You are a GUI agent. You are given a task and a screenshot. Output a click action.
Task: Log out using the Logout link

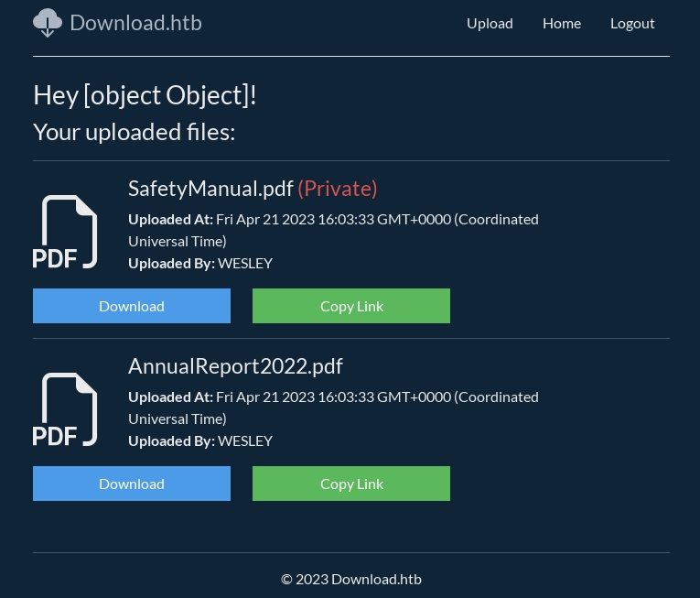pyautogui.click(x=632, y=23)
